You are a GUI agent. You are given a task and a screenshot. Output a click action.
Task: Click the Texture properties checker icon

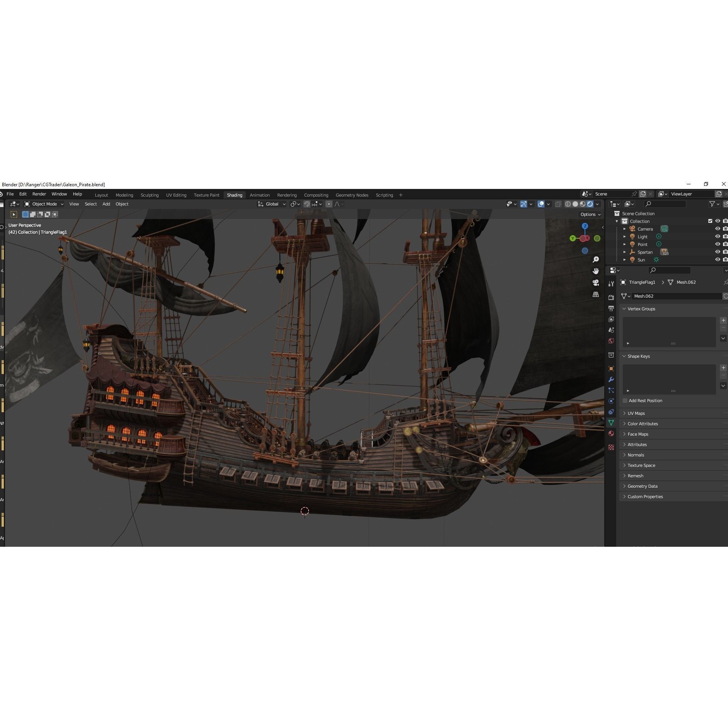(x=612, y=441)
